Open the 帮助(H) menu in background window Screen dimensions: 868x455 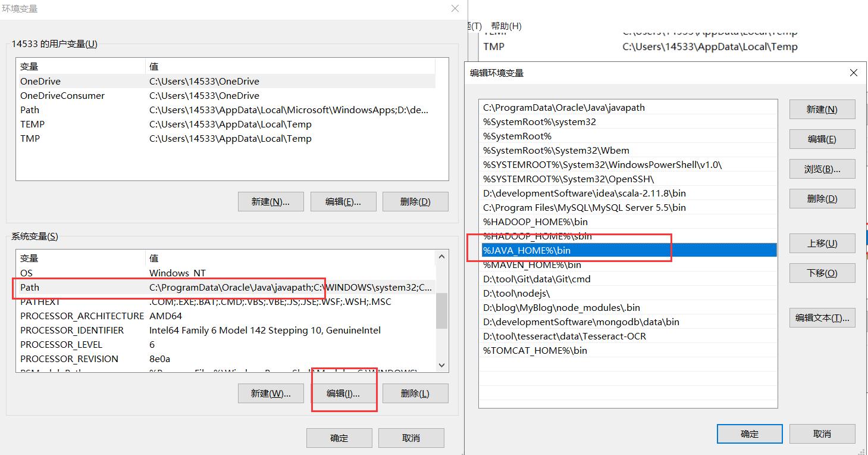tap(506, 26)
